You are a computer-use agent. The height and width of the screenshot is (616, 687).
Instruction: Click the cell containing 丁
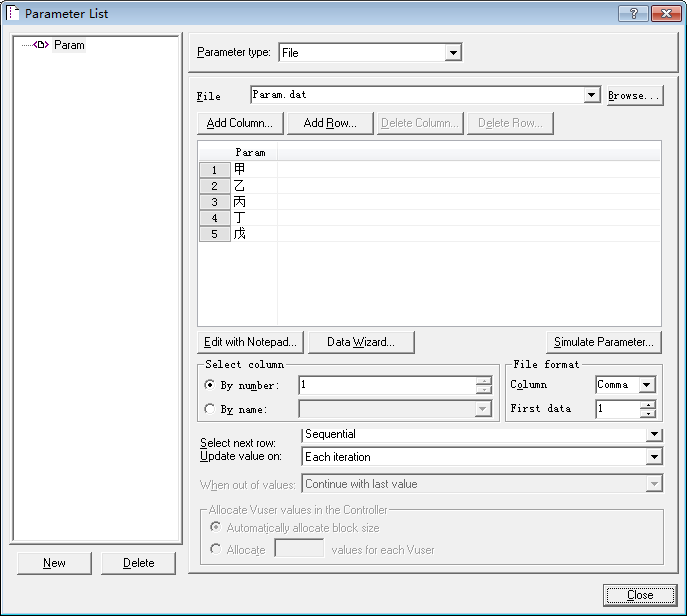click(x=254, y=217)
